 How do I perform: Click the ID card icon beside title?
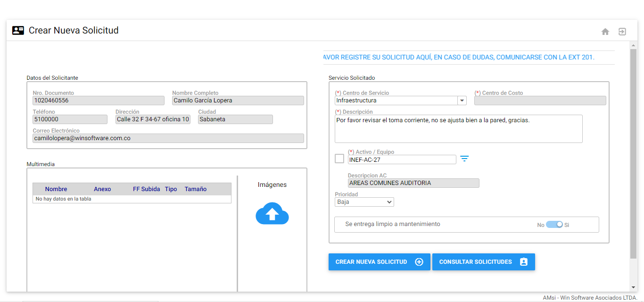pos(18,31)
